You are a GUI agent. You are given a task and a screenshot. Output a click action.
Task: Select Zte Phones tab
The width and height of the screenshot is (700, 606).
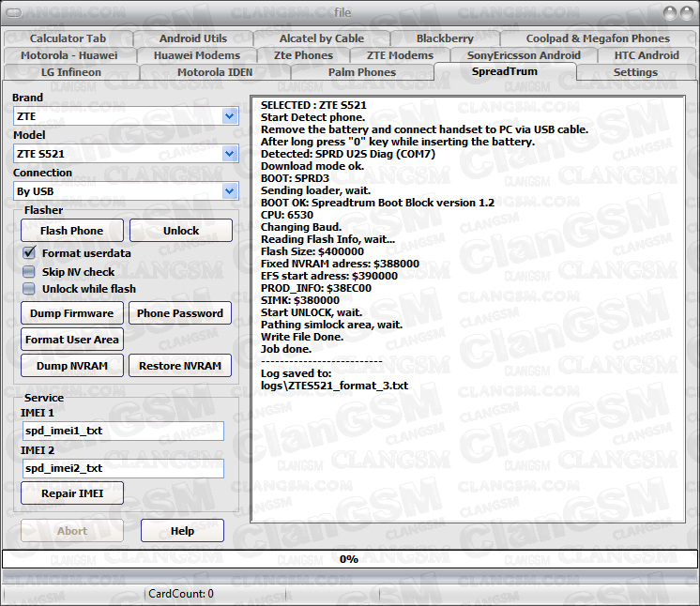coord(304,55)
